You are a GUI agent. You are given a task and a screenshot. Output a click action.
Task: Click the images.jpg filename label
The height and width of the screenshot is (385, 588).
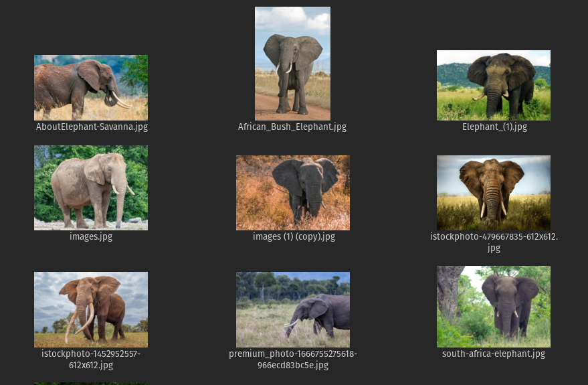point(91,237)
